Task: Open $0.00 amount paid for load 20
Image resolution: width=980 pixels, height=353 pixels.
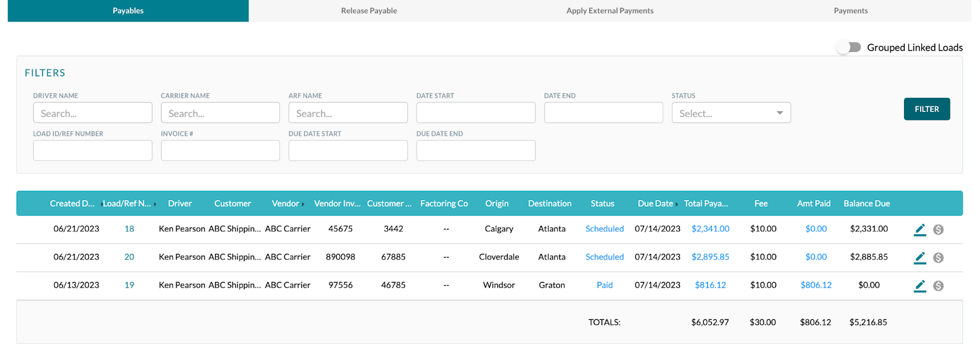Action: click(816, 257)
